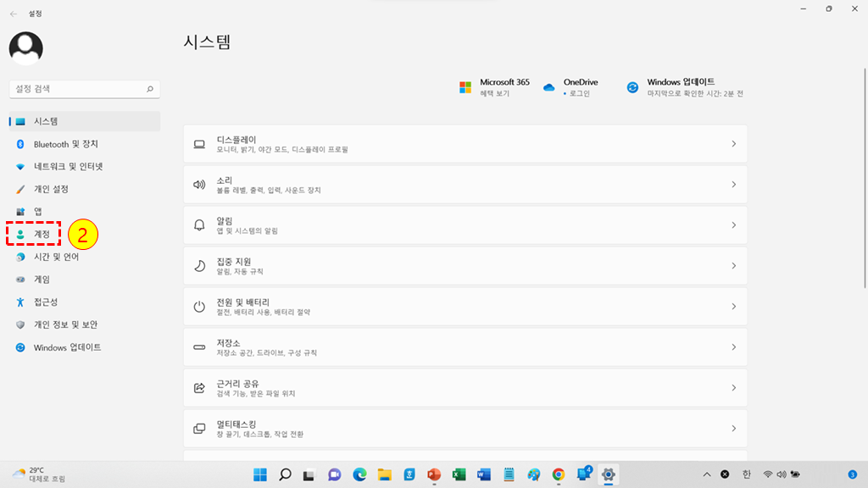Click the 접근성 accessibility icon
Viewport: 868px width, 488px height.
20,302
